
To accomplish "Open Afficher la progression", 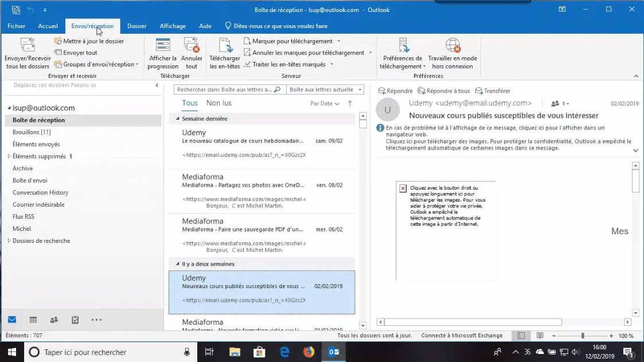I will point(163,53).
